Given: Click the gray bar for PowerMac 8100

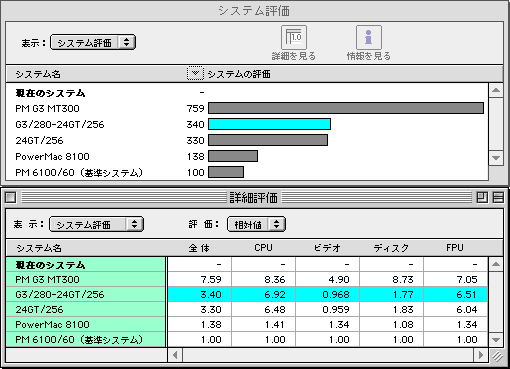Looking at the screenshot, I should (233, 156).
